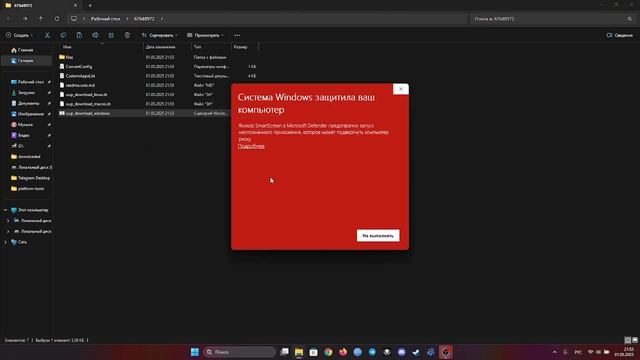Open the 'Просмотреть' view dropdown
640x360 pixels.
coord(205,36)
